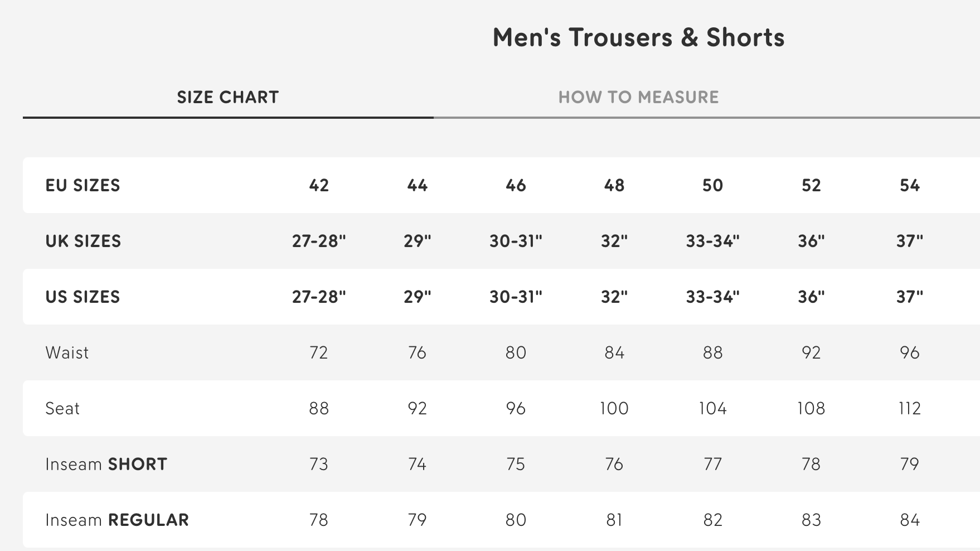980x551 pixels.
Task: Select the SIZE CHART tab
Action: click(227, 97)
